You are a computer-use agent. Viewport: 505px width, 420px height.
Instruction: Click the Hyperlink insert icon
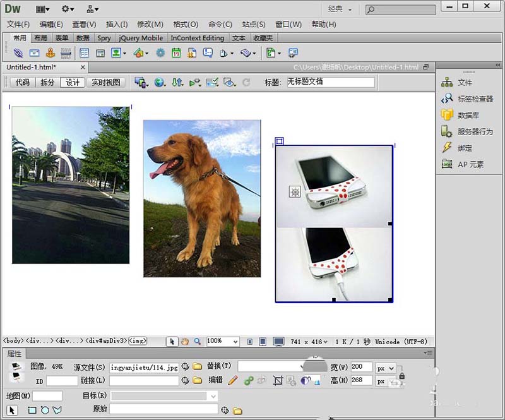[x=18, y=53]
